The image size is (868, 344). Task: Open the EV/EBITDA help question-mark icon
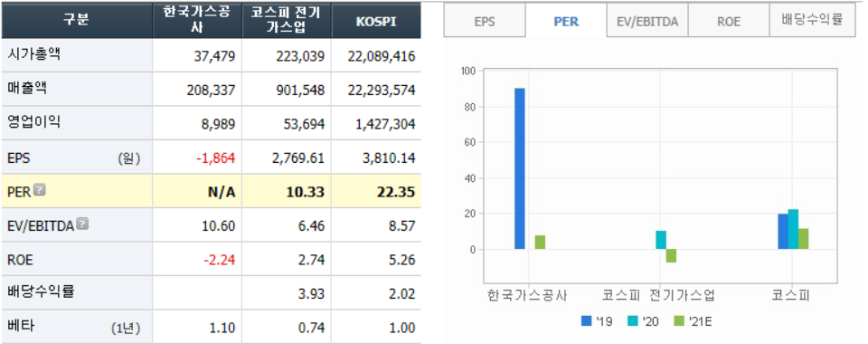click(82, 224)
